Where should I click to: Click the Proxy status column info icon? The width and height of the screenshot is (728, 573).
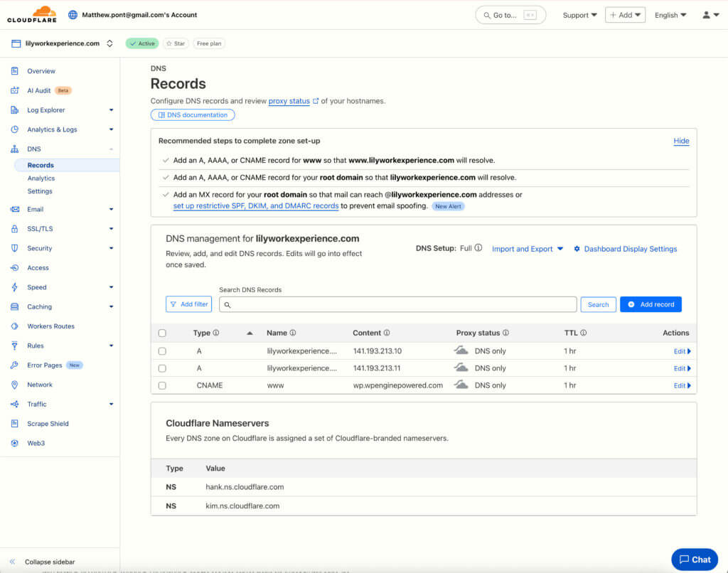point(505,333)
